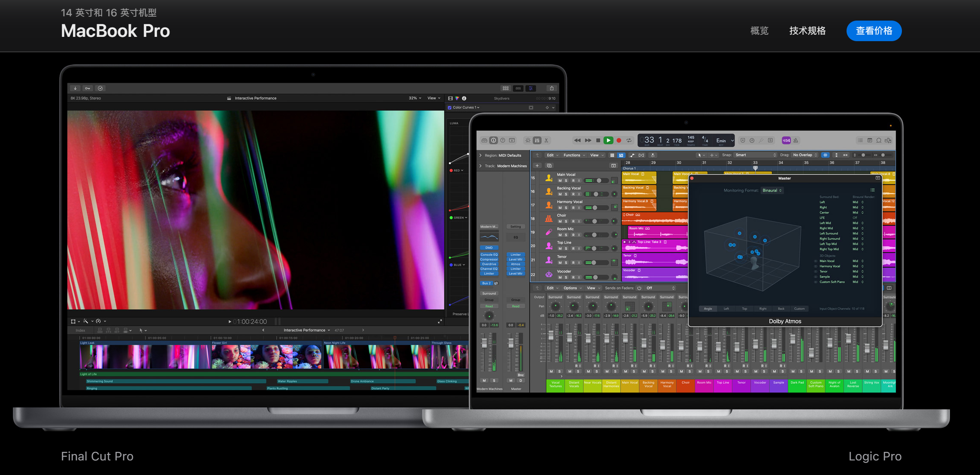This screenshot has height=475, width=980.
Task: Solo the Vocoder track
Action: point(566,277)
